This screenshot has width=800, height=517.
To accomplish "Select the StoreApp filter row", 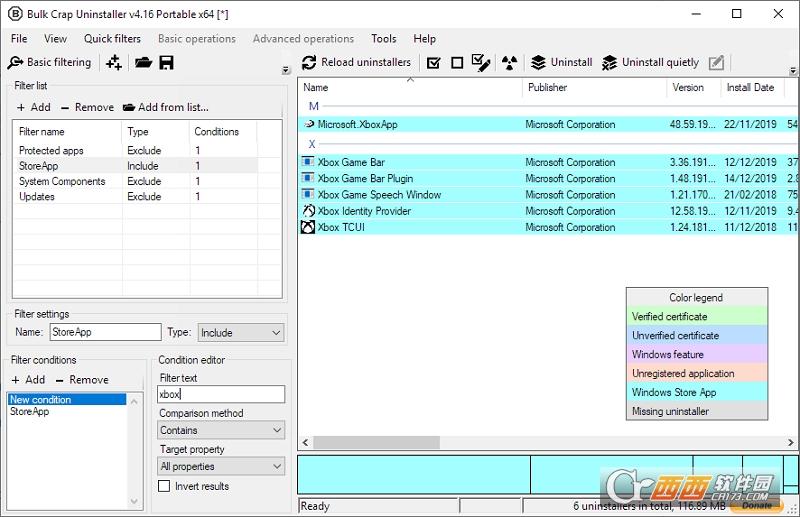I will pos(137,166).
